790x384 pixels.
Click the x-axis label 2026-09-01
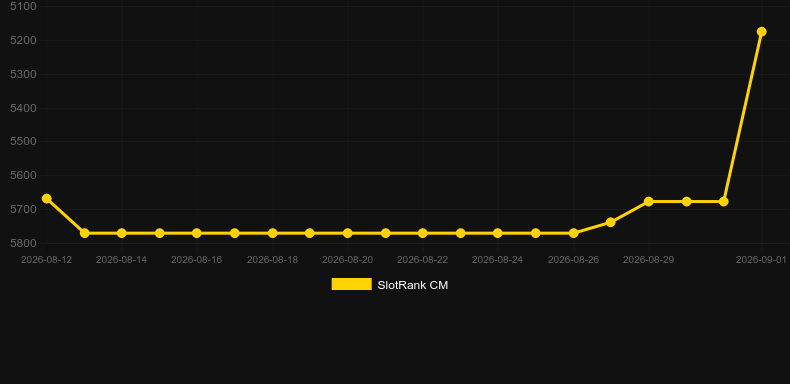pyautogui.click(x=761, y=260)
